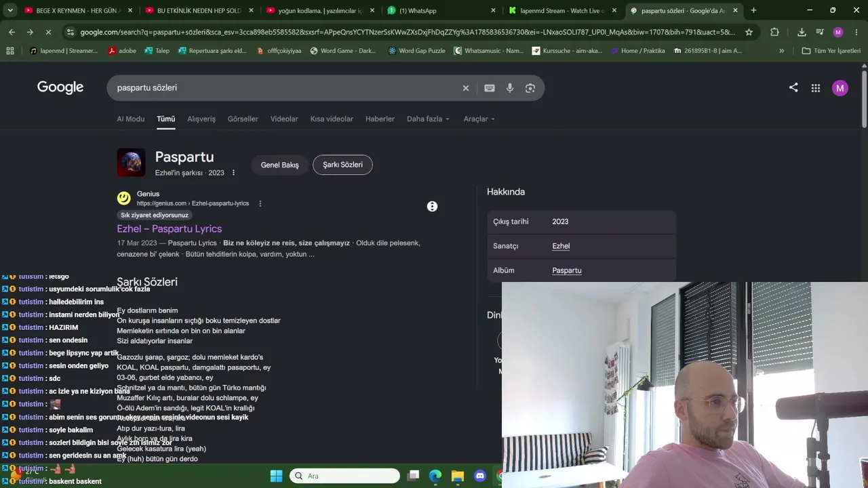Open the Google apps grid

click(x=816, y=88)
